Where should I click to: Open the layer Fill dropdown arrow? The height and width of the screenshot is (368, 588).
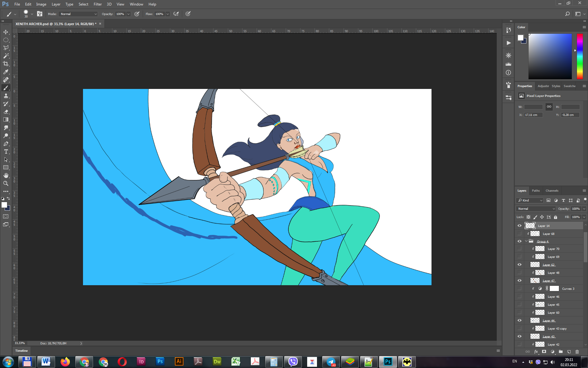[584, 217]
